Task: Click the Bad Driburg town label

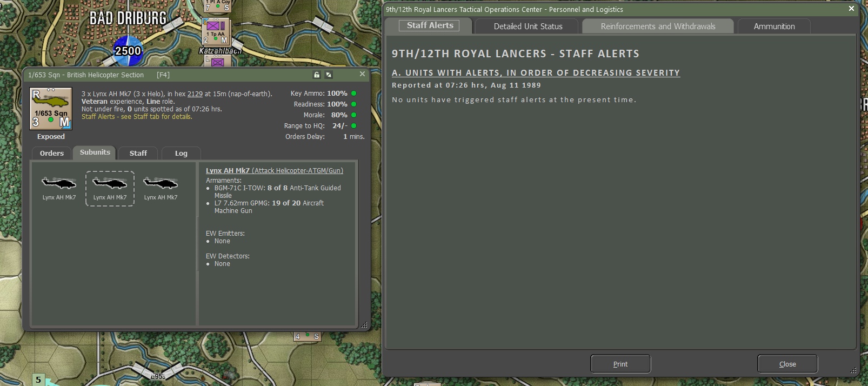Action: click(x=128, y=18)
